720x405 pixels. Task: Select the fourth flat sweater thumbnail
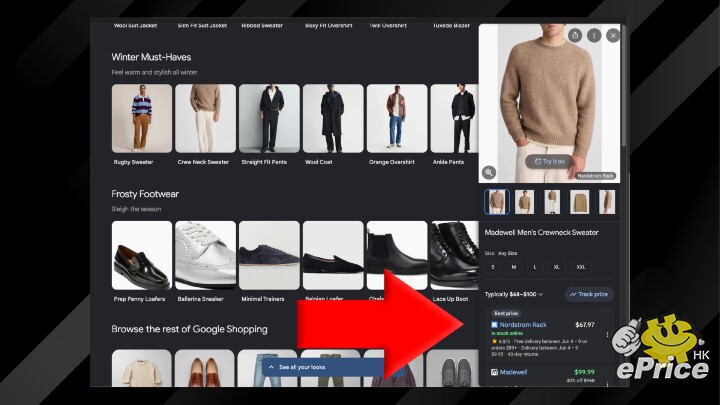pos(579,202)
